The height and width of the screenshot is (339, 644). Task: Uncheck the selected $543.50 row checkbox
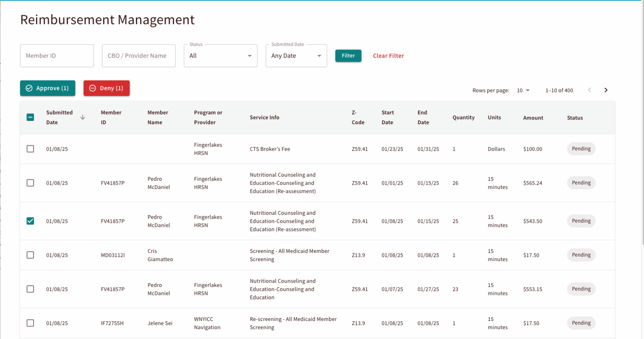30,221
